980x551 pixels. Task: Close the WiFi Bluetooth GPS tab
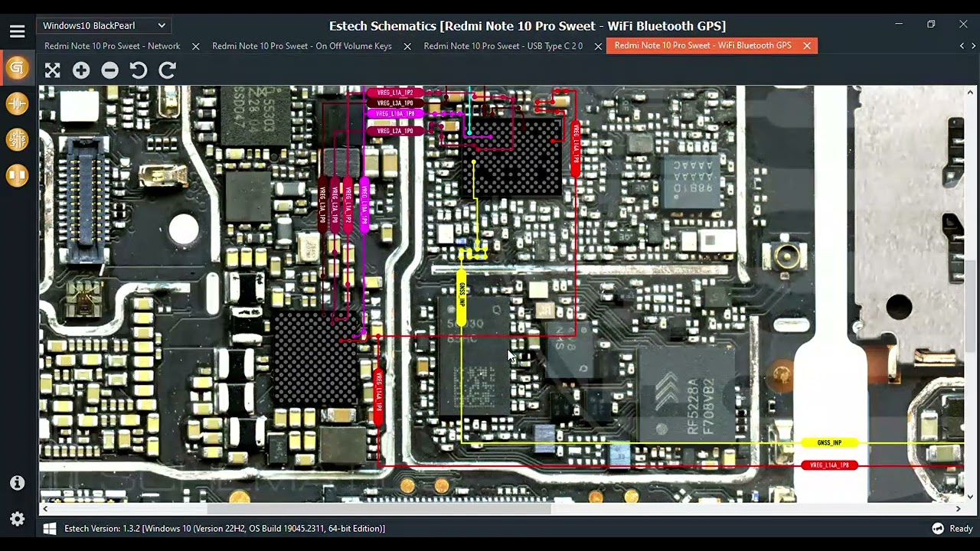click(807, 46)
